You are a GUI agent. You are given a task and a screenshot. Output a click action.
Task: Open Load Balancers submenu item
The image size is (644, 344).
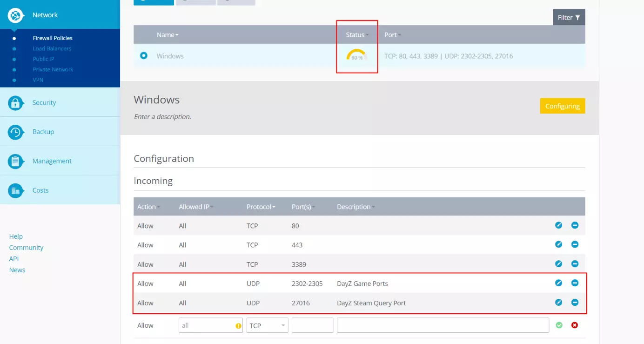(52, 48)
